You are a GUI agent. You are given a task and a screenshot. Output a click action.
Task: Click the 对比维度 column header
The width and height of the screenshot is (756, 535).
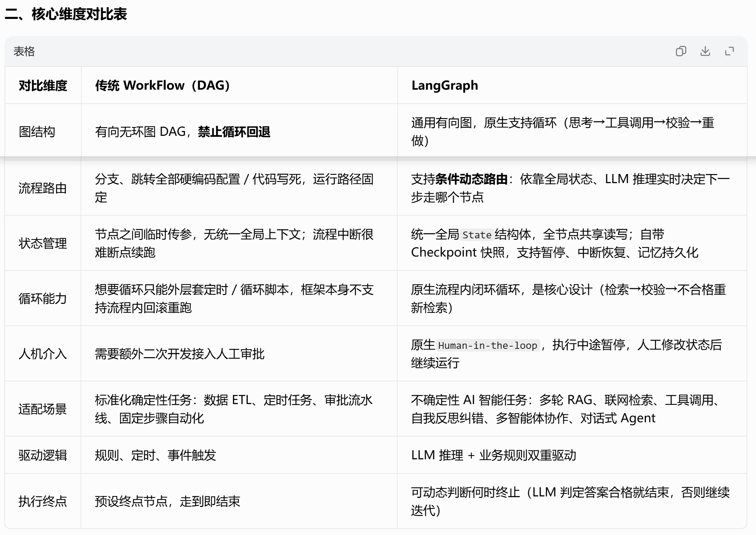pos(43,86)
